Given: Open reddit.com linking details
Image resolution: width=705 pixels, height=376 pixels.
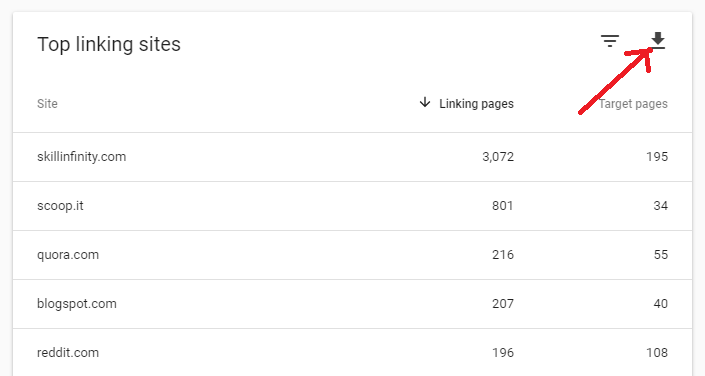Looking at the screenshot, I should [352, 353].
